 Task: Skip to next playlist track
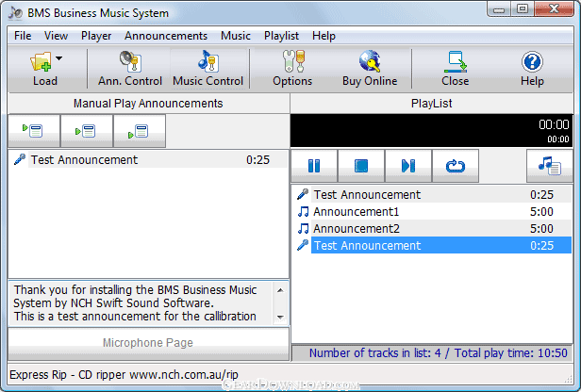click(x=408, y=166)
